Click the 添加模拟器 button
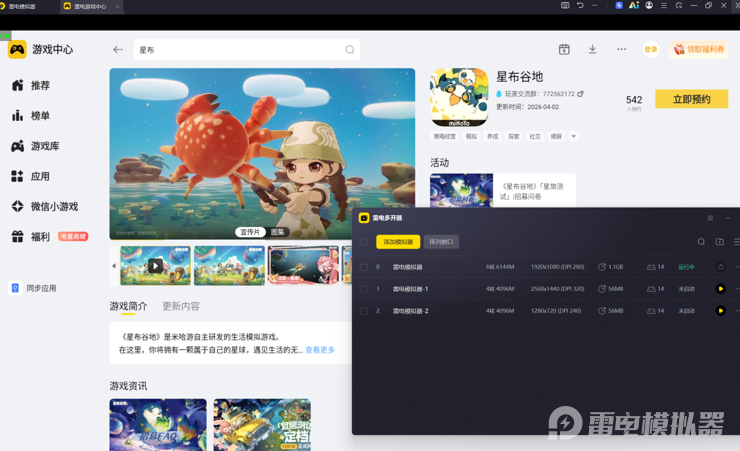The width and height of the screenshot is (740, 451). [x=398, y=242]
